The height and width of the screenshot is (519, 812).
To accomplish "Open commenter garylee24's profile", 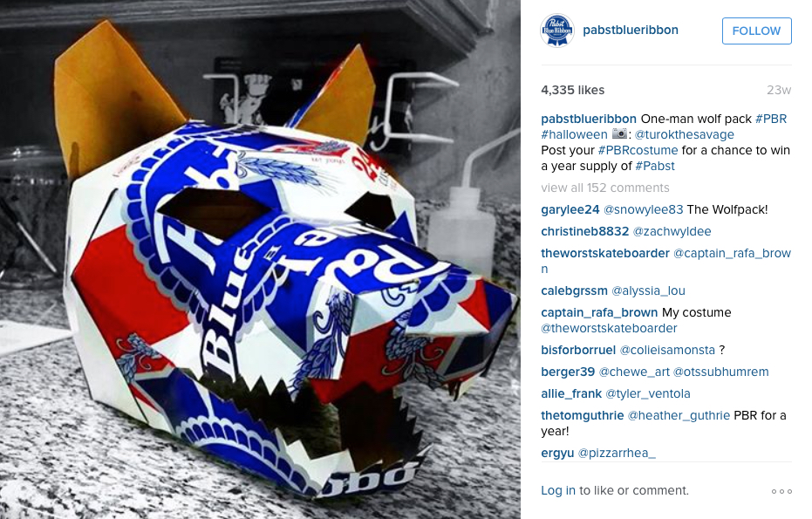I will pyautogui.click(x=570, y=209).
